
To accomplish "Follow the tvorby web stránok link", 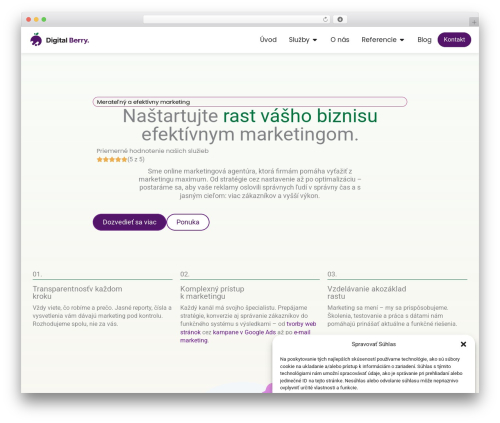I will click(301, 324).
